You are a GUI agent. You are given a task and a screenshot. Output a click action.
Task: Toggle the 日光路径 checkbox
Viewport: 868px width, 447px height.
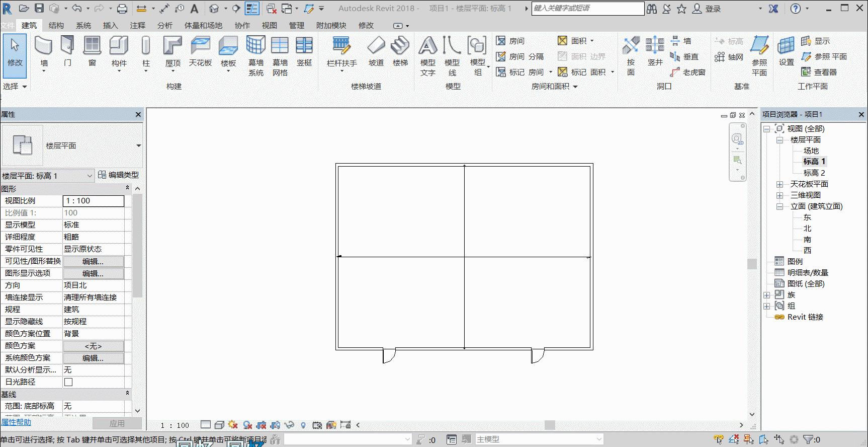pos(68,382)
